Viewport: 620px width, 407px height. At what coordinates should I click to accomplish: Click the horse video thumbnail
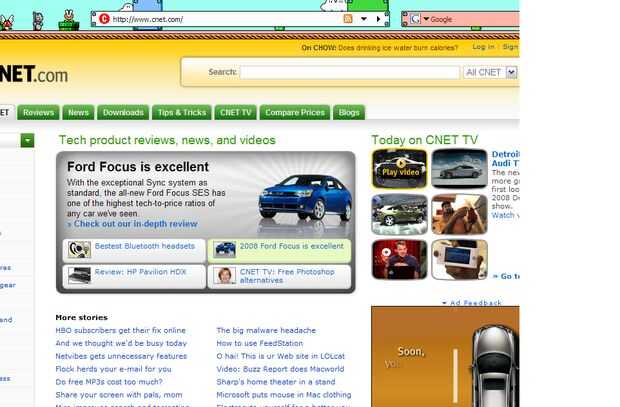click(x=459, y=214)
